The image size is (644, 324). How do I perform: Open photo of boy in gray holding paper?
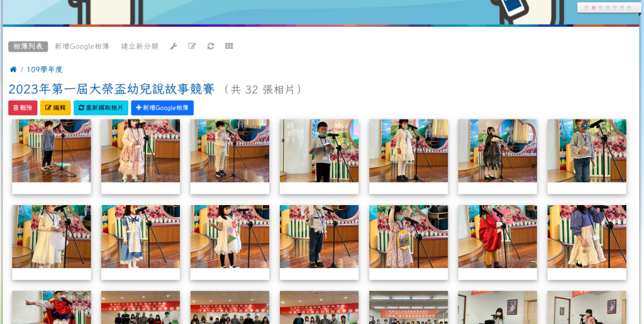point(319,151)
